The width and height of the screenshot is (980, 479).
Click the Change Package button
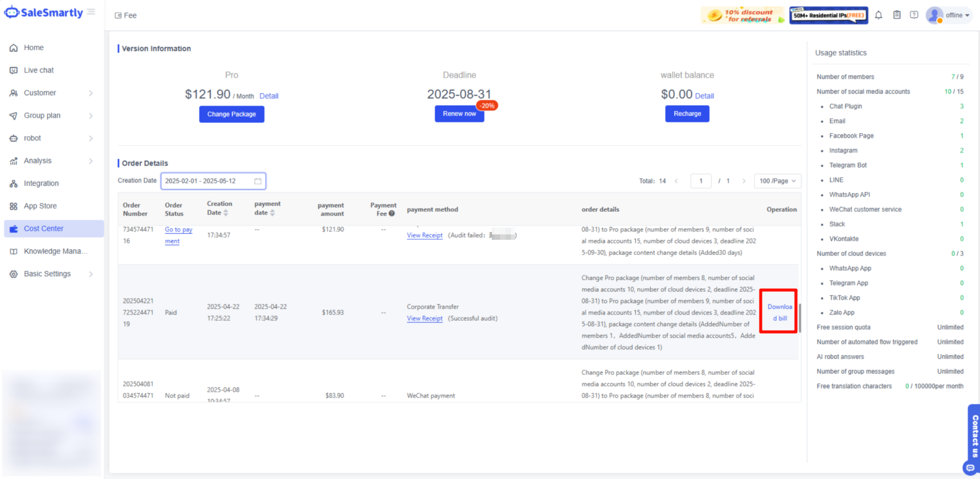coord(231,114)
